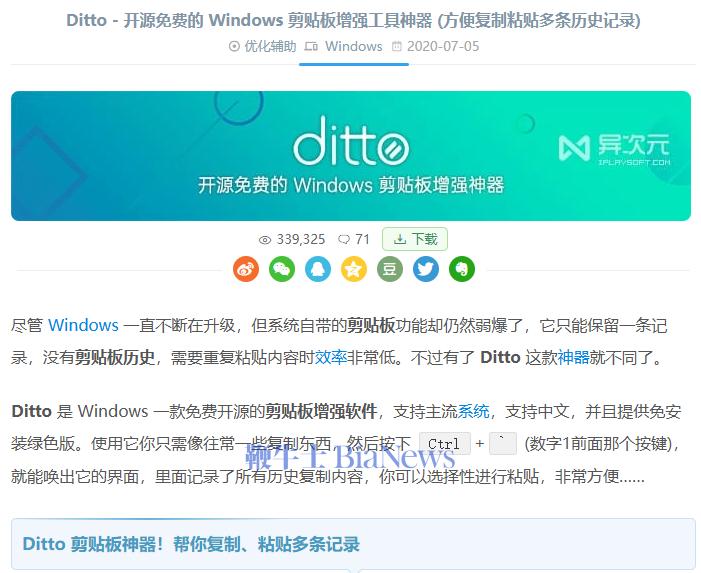Share to Douban green icon
Viewport: 701px width, 573px height.
tap(390, 269)
